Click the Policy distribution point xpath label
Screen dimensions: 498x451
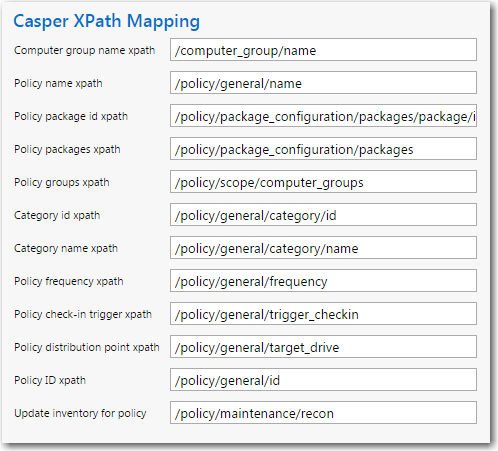[87, 347]
